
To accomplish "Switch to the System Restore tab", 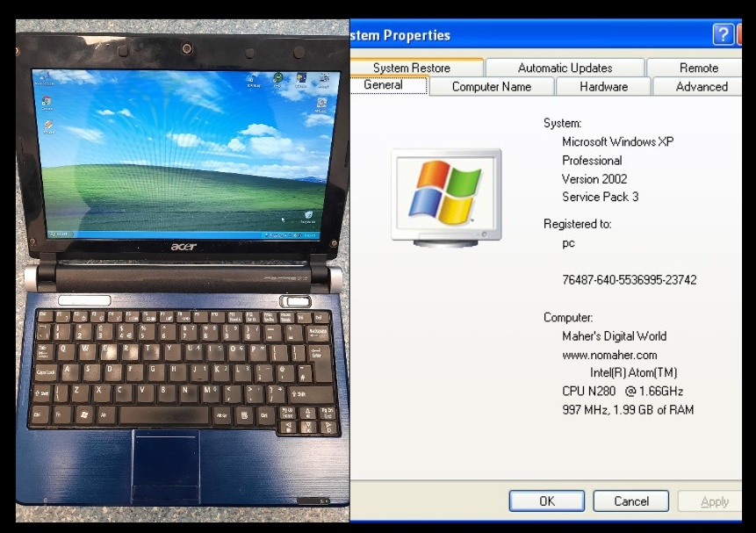I will pos(411,67).
